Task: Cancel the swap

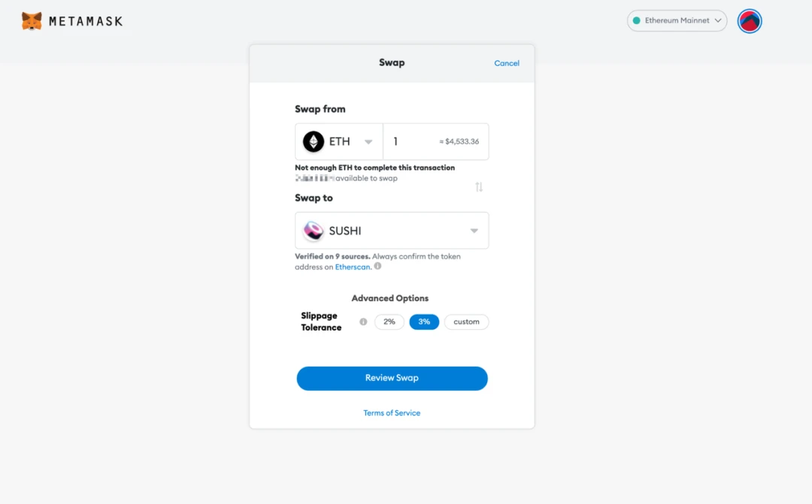Action: [x=507, y=63]
